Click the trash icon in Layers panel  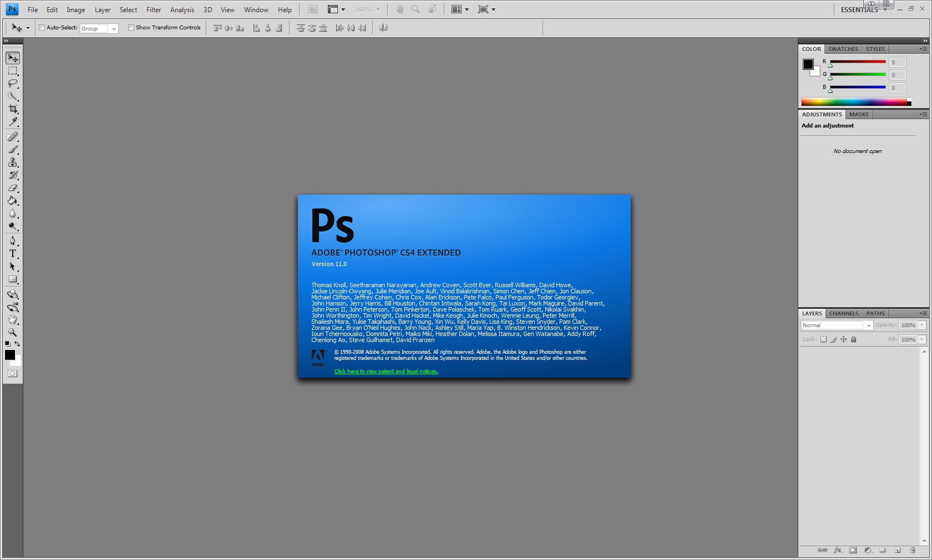[x=913, y=550]
